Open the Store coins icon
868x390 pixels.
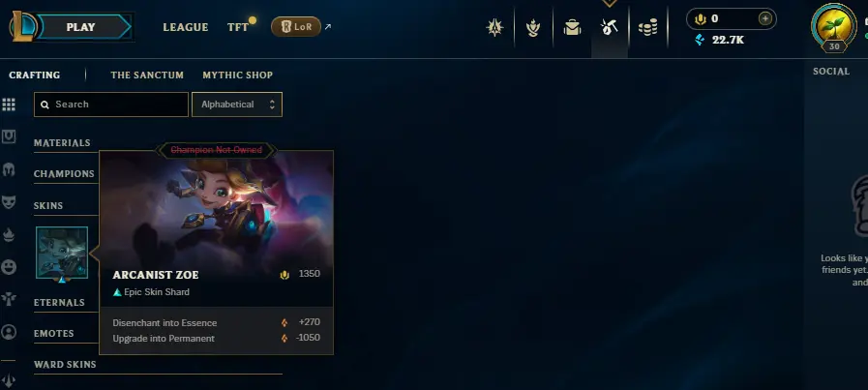(647, 27)
